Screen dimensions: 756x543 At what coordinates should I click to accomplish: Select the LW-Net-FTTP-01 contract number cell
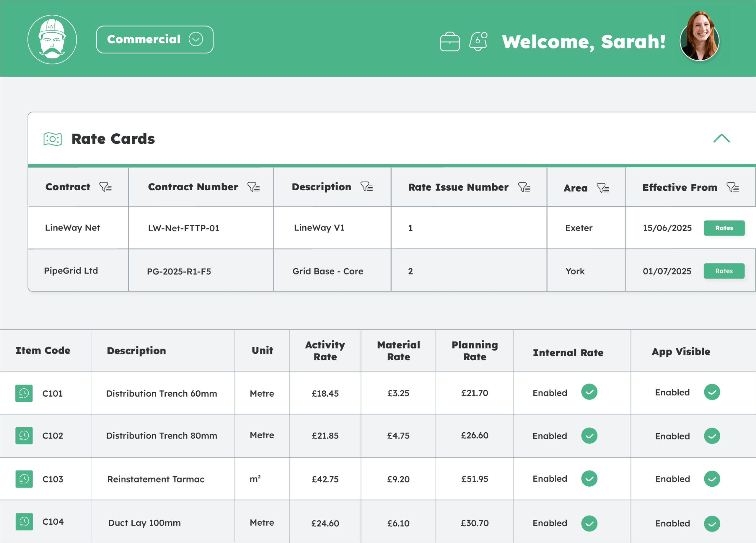201,228
